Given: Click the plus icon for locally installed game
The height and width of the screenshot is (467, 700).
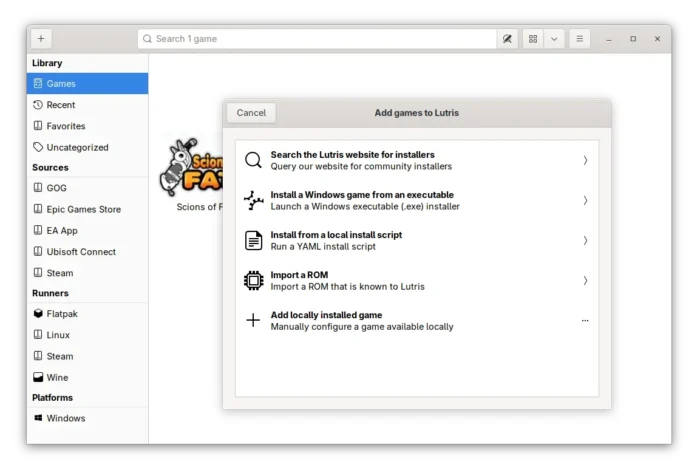Looking at the screenshot, I should pyautogui.click(x=253, y=320).
